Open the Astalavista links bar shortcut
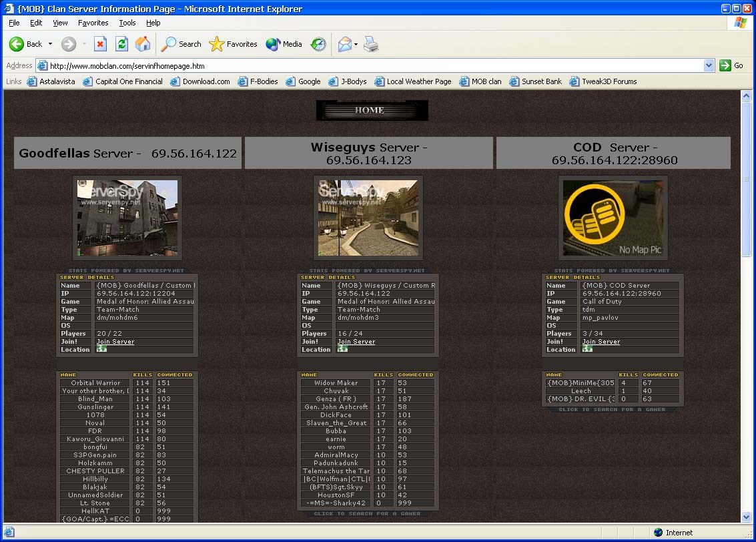Viewport: 756px width, 542px height. point(51,81)
